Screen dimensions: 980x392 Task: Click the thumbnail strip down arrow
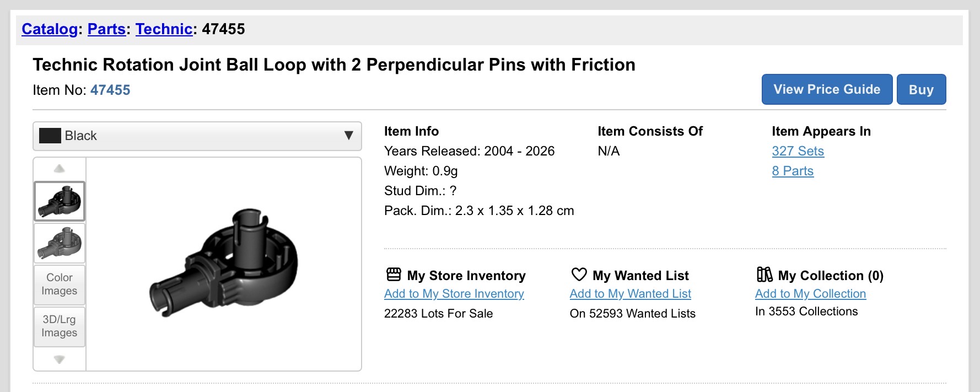pyautogui.click(x=60, y=359)
